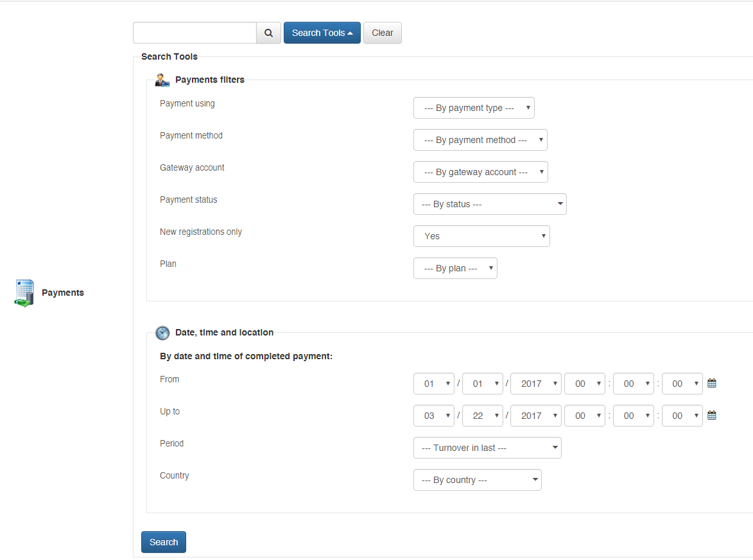Open the By plan dropdown
753x560 pixels.
pyautogui.click(x=455, y=268)
